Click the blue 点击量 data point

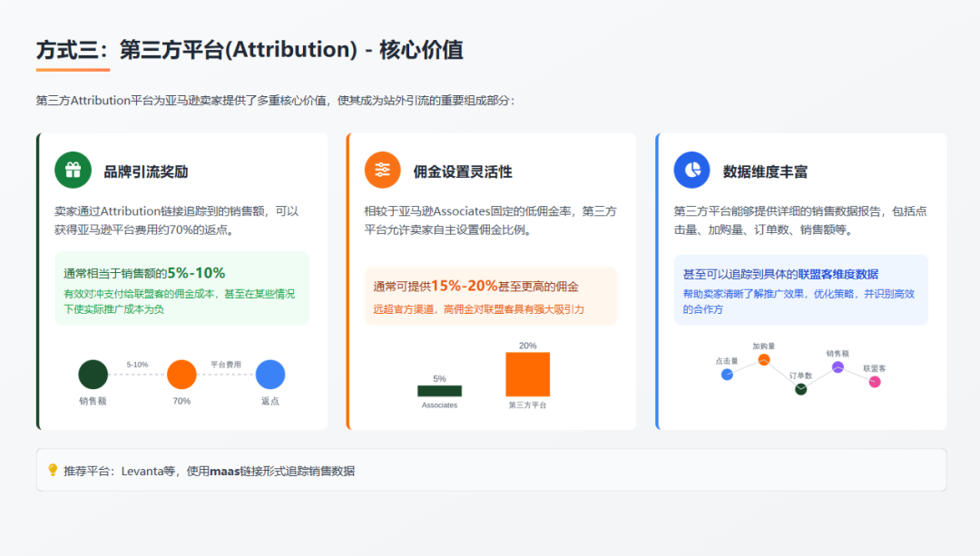click(727, 375)
